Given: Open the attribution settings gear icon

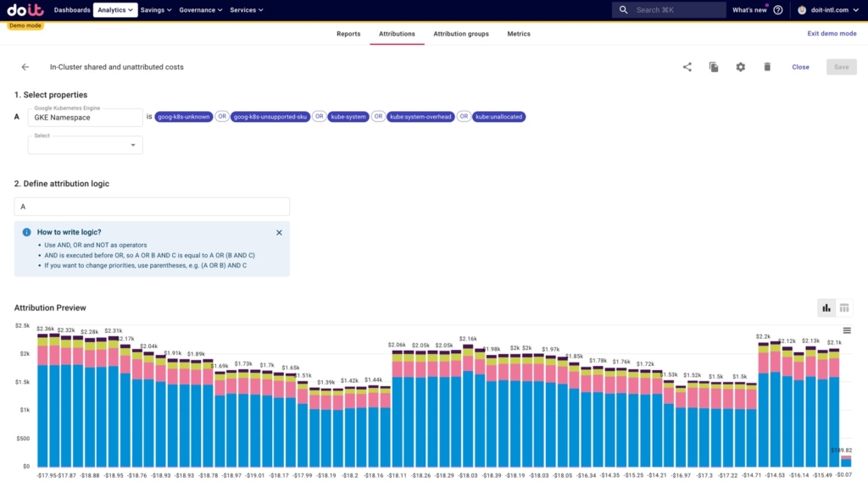Looking at the screenshot, I should (x=740, y=67).
